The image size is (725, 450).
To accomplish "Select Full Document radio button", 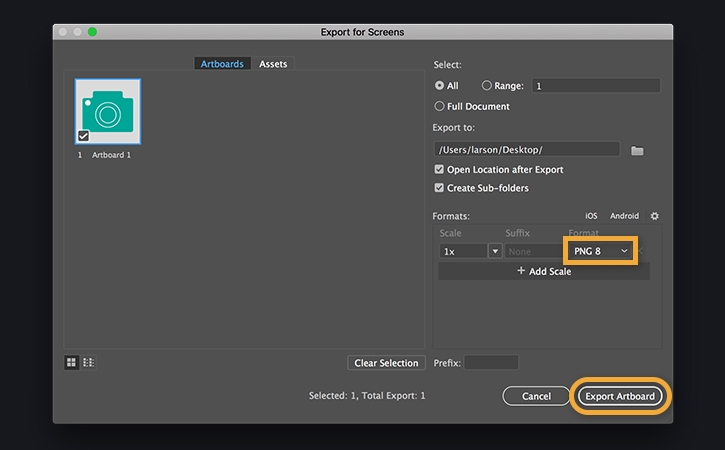I will tap(439, 106).
